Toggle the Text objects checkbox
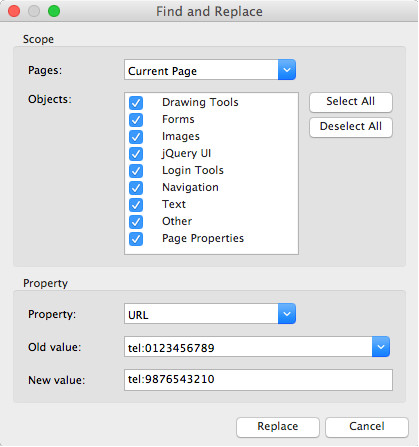Screen dimensions: 419x447 click(136, 205)
